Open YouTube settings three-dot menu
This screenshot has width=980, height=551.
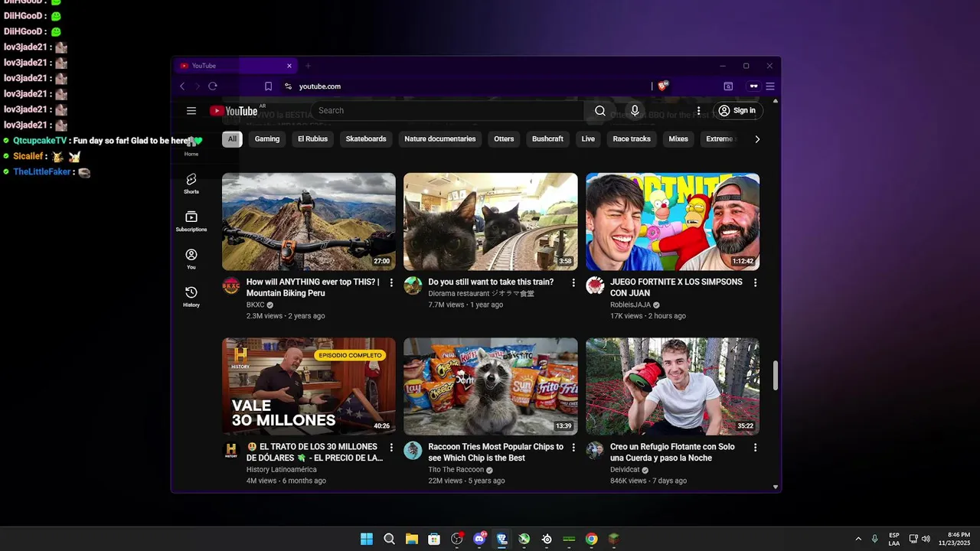point(698,111)
